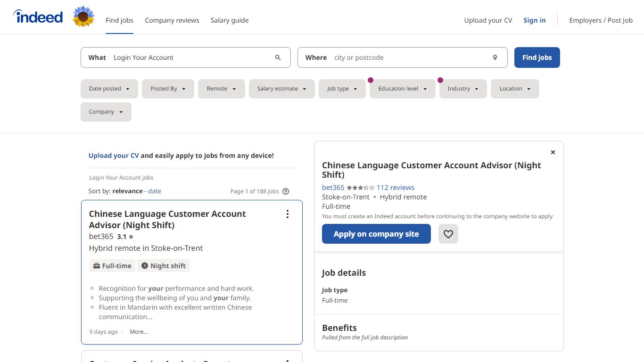
Task: Open bet365 company link in details panel
Action: (x=333, y=188)
